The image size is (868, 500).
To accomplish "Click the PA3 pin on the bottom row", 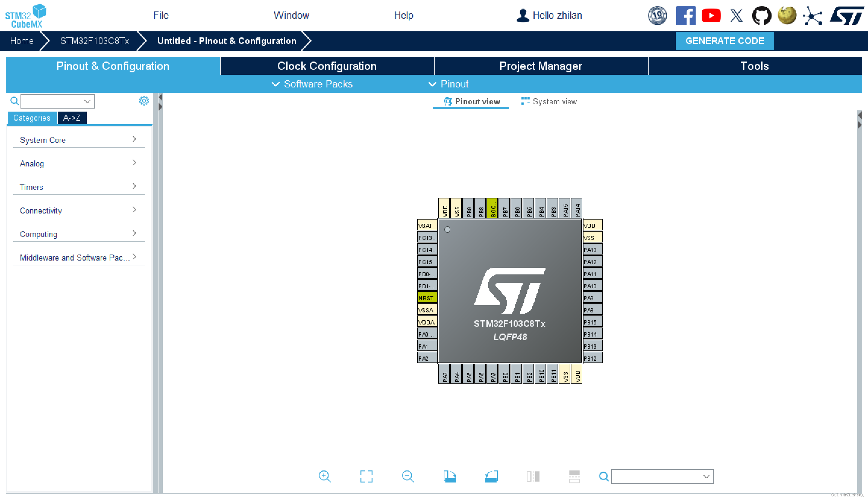I will (444, 374).
